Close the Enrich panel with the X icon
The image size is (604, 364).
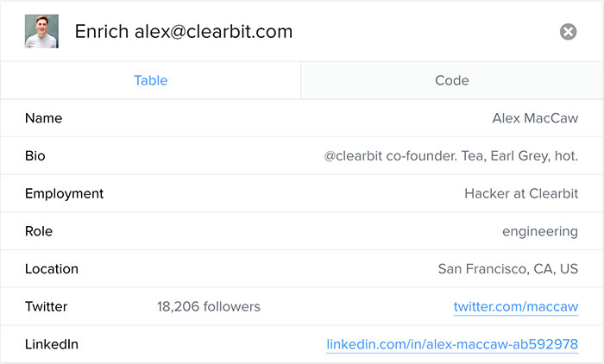tap(568, 32)
